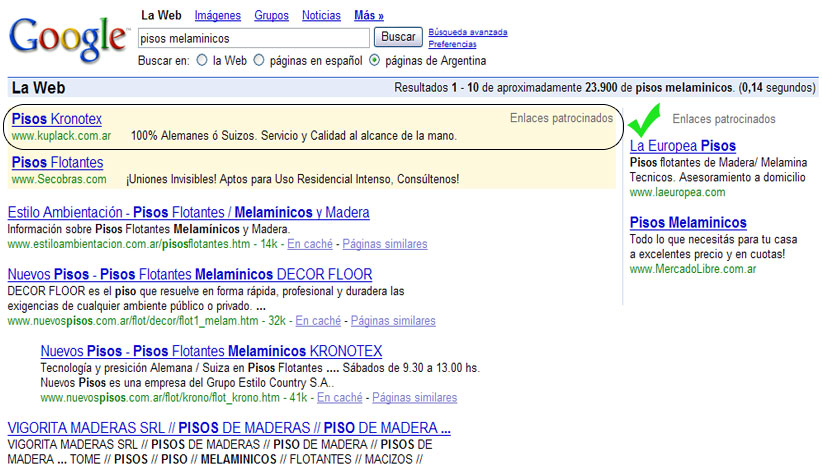Open Pisos Melaminicos sidebar ad
The height and width of the screenshot is (464, 822).
688,222
